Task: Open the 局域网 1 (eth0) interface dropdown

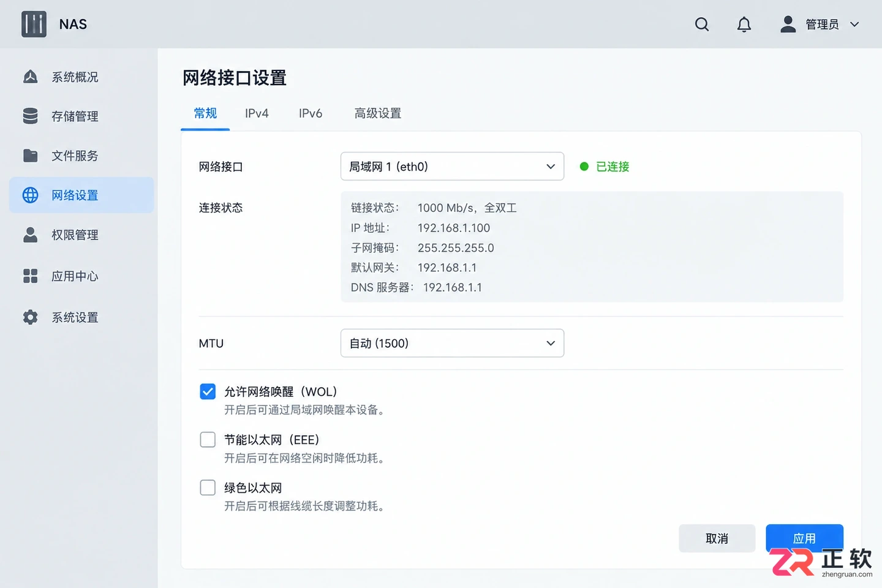Action: pyautogui.click(x=452, y=166)
